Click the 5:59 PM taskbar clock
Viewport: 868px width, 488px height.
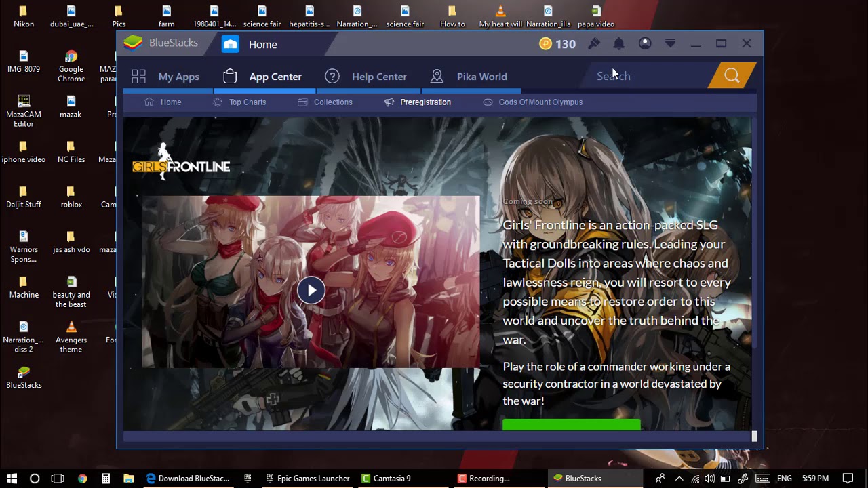pos(815,478)
